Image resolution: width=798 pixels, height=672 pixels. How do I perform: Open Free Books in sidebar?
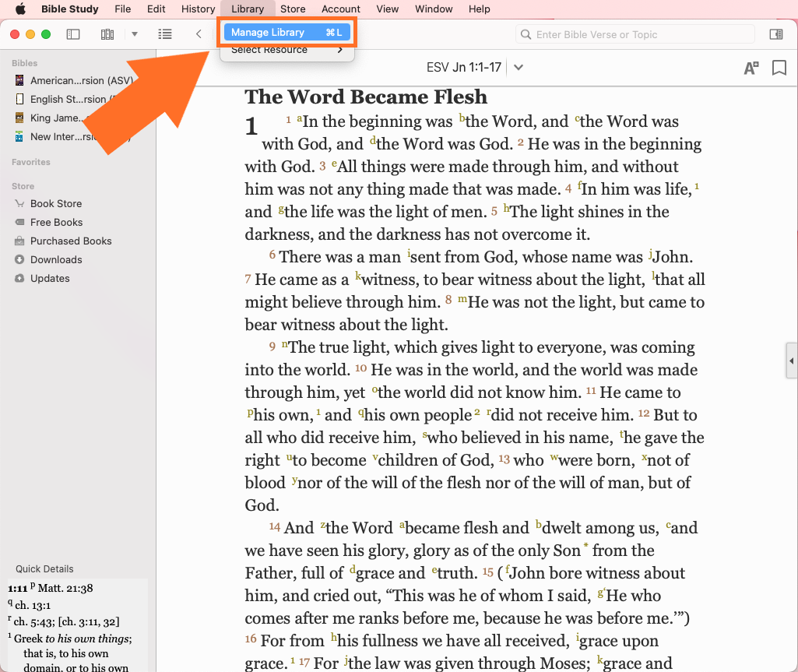pos(56,223)
